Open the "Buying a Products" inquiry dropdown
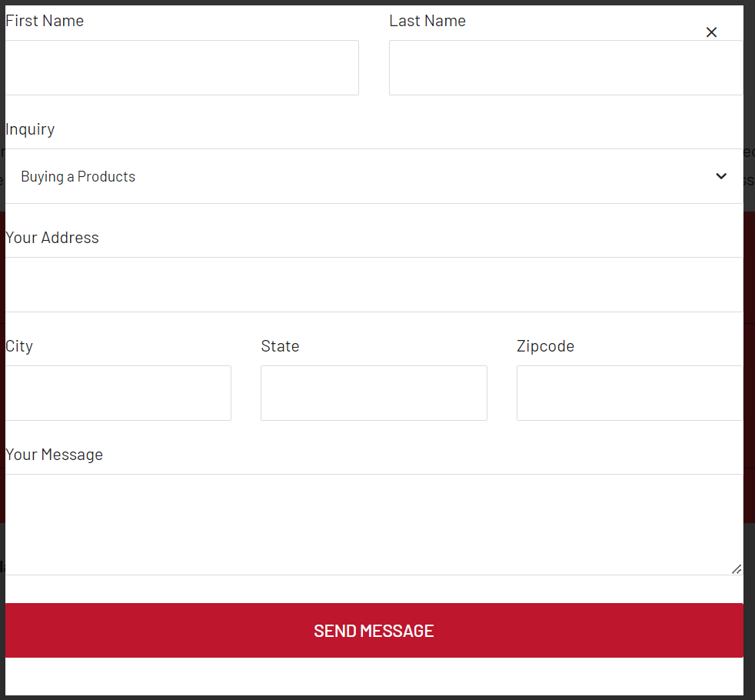The width and height of the screenshot is (755, 700). pyautogui.click(x=369, y=176)
